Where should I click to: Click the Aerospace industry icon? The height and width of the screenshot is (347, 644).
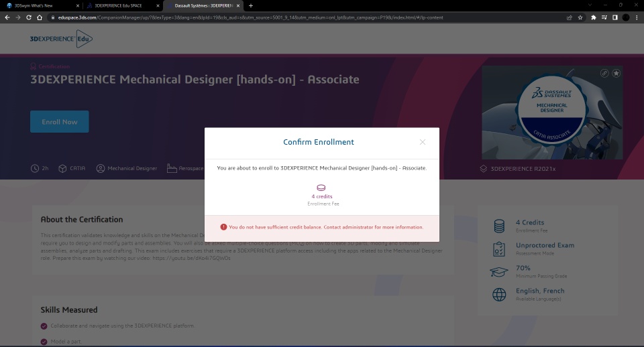(x=172, y=168)
